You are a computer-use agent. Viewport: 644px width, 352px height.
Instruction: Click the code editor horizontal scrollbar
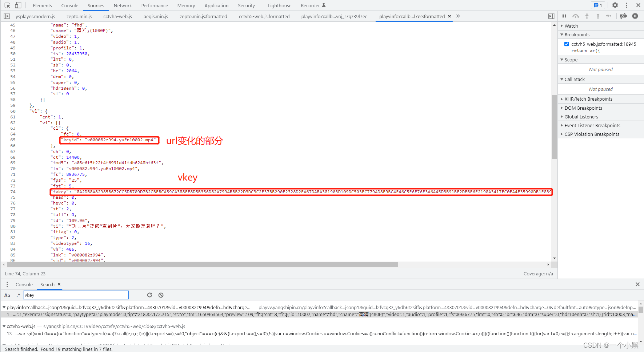[202, 265]
